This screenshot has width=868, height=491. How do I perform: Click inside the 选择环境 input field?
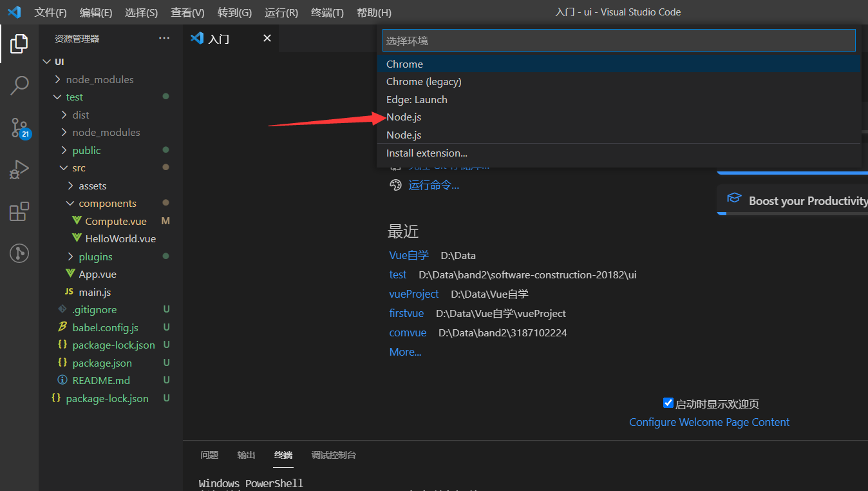[618, 40]
